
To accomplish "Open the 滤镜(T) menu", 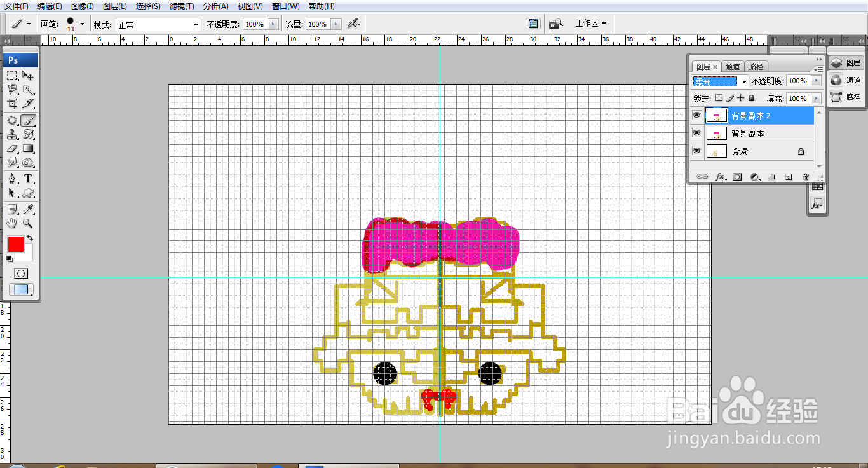I will (182, 6).
